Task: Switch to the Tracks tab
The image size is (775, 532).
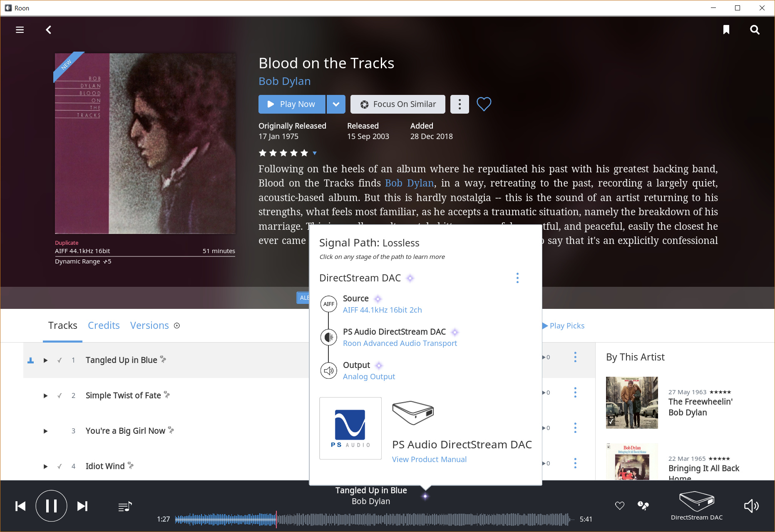Action: pos(62,326)
